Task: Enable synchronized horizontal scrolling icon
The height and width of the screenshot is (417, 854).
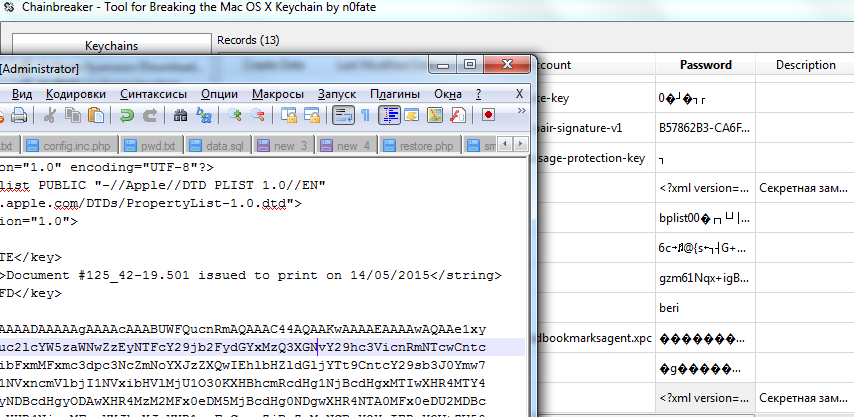Action: 312,115
